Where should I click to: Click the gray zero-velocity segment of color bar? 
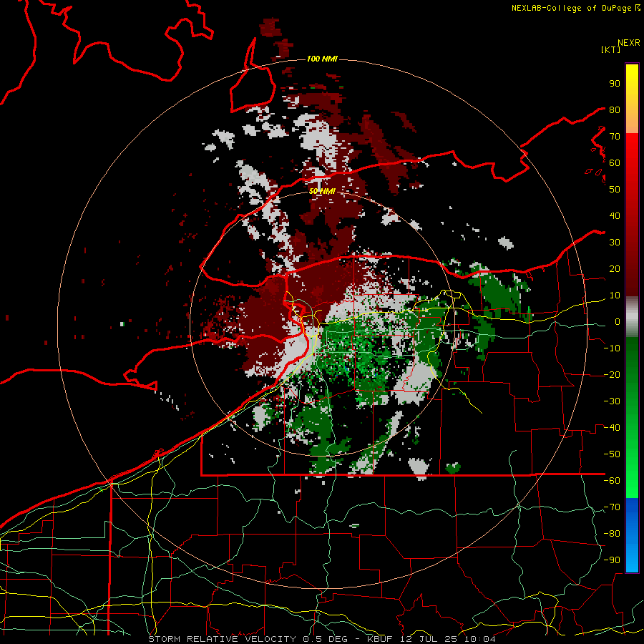tap(632, 317)
